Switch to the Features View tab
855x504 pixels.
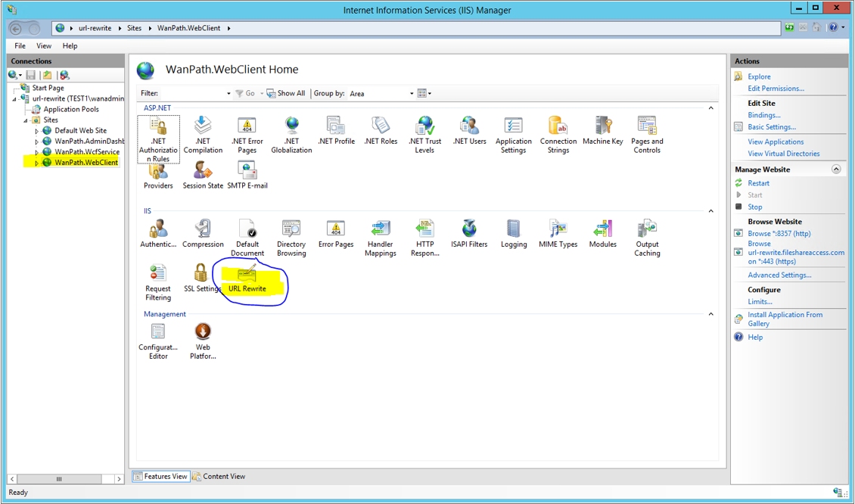click(160, 476)
